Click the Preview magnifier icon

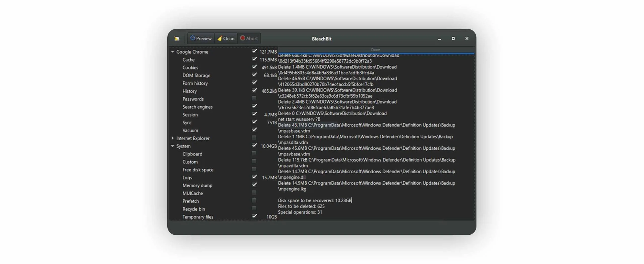192,38
